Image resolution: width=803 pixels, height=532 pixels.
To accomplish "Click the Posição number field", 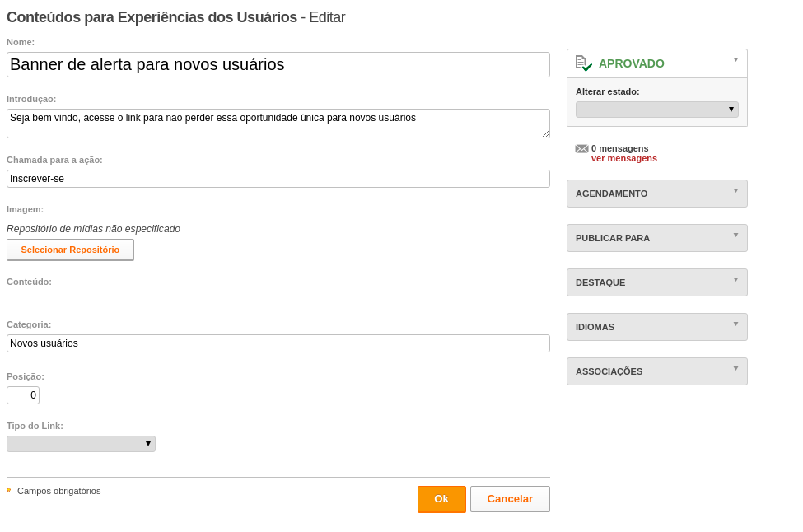I will click(23, 395).
